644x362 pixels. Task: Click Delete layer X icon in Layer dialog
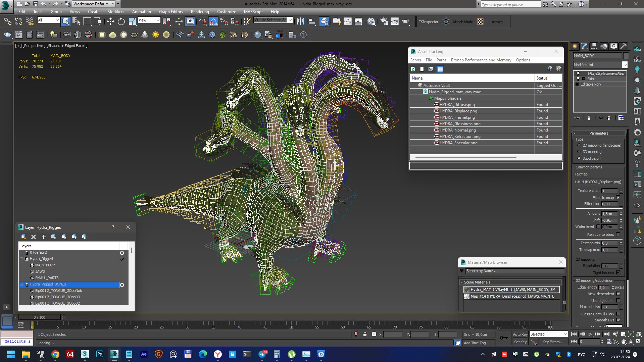pos(33,237)
